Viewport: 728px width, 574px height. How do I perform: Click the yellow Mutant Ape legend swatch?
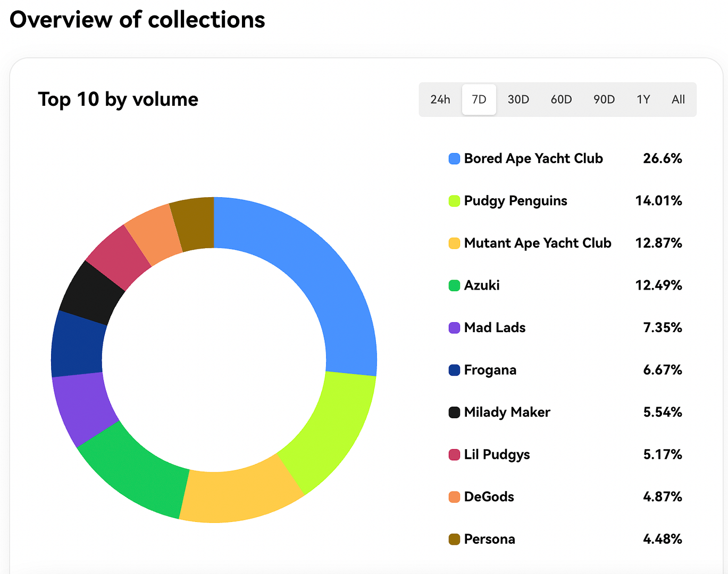click(454, 243)
